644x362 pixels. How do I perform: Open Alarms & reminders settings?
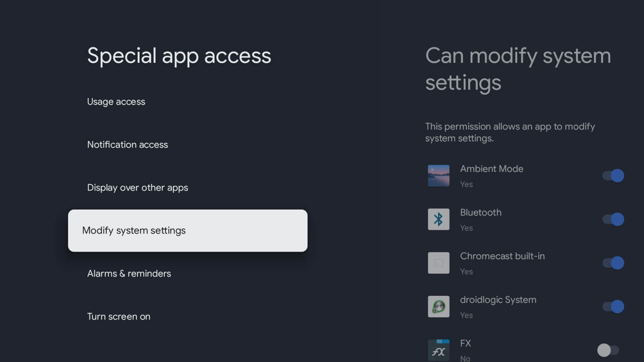[x=129, y=274]
